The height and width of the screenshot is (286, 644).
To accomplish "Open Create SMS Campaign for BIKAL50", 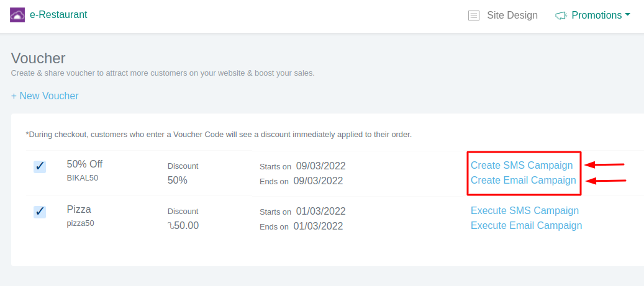I will 522,166.
